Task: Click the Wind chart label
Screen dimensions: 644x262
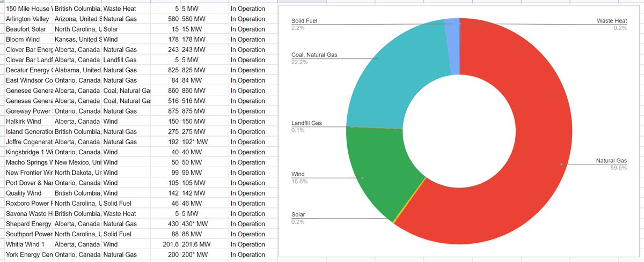Action: 297,175
